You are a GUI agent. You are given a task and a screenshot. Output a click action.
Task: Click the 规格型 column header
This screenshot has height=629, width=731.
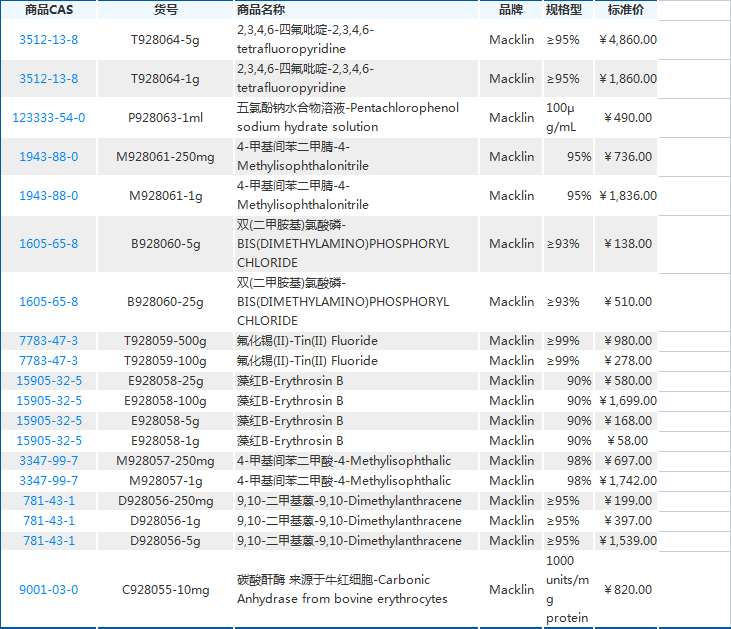click(564, 9)
